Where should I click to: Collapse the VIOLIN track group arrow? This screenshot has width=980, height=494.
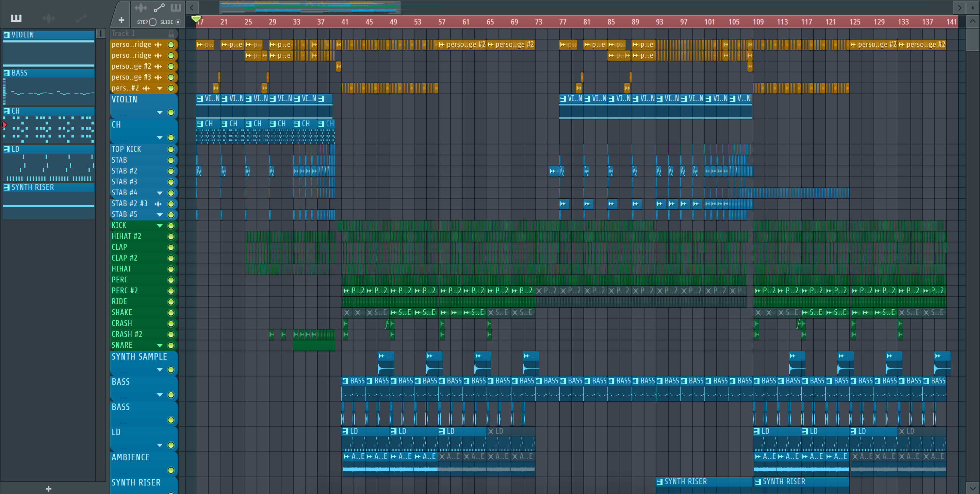coord(160,113)
